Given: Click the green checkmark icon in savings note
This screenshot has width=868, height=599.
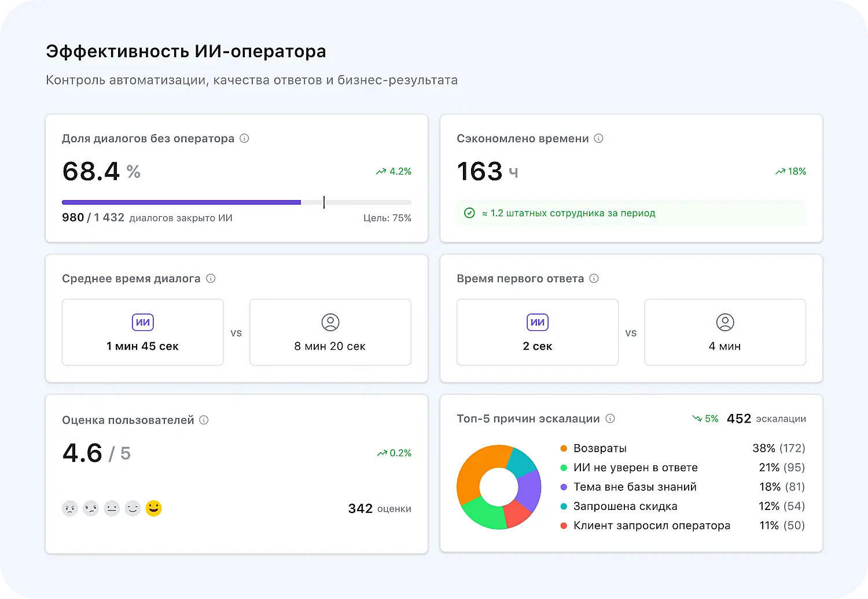Looking at the screenshot, I should [x=469, y=213].
